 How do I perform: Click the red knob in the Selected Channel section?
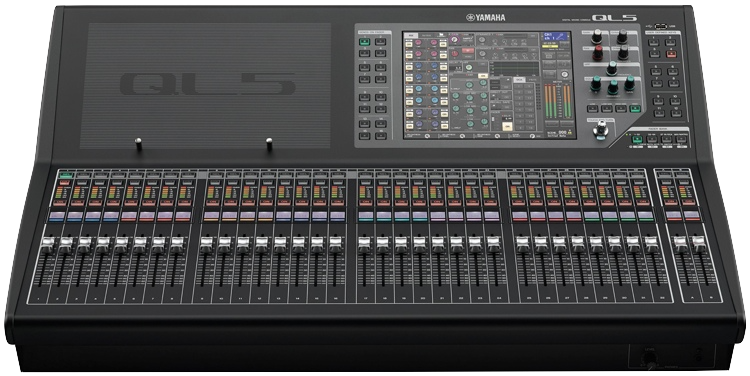[598, 52]
